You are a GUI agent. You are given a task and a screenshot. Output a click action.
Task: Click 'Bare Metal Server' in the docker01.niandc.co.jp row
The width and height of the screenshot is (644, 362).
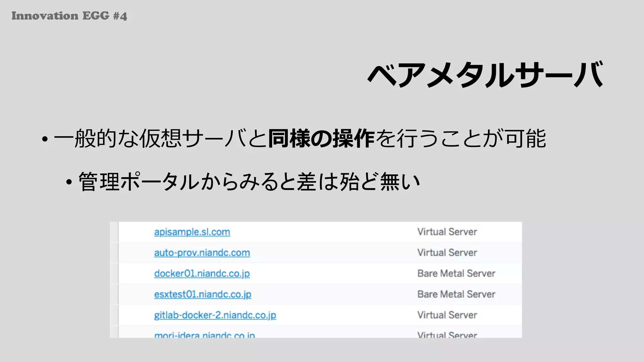(x=456, y=273)
